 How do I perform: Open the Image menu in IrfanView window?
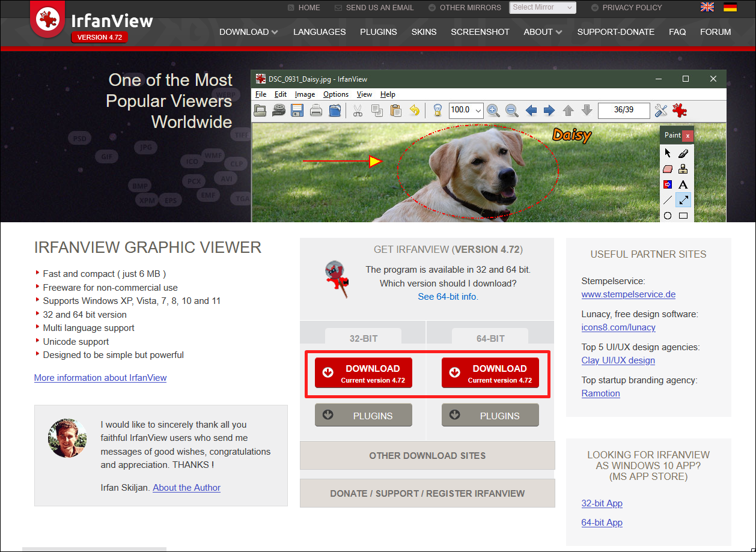[305, 94]
